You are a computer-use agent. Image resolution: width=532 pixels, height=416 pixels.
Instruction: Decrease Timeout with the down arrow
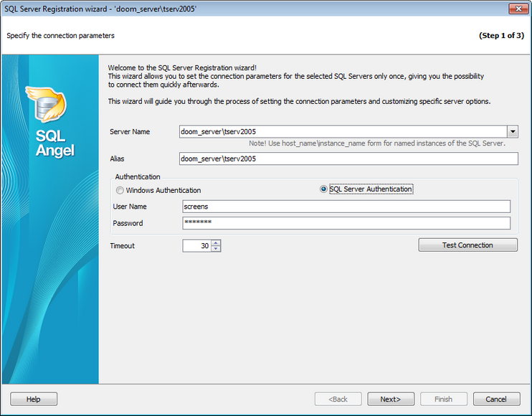coord(216,249)
